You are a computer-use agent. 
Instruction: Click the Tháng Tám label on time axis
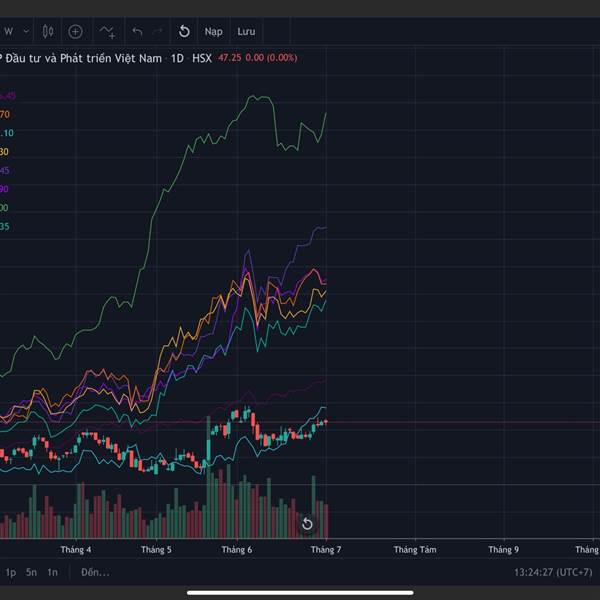coord(414,549)
